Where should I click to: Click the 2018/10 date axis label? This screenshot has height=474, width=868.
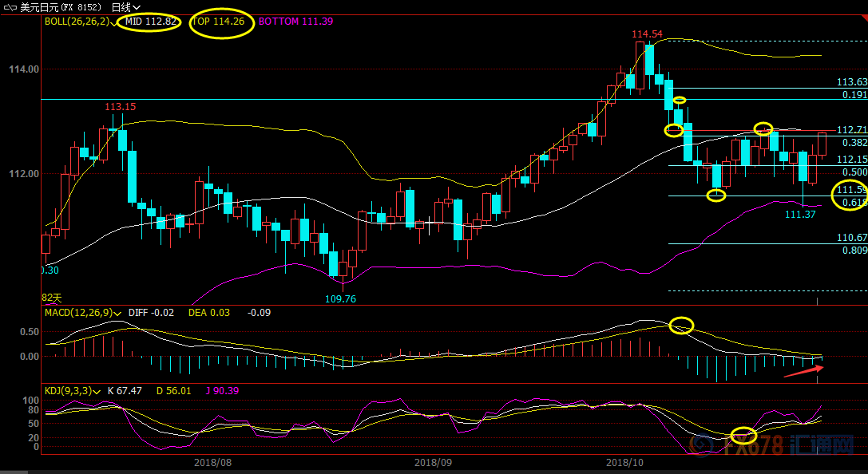(624, 462)
